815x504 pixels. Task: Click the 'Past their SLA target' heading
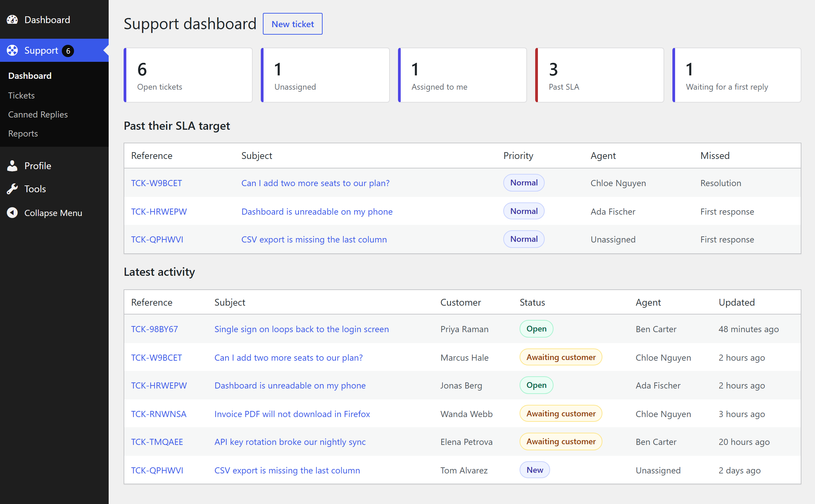177,126
